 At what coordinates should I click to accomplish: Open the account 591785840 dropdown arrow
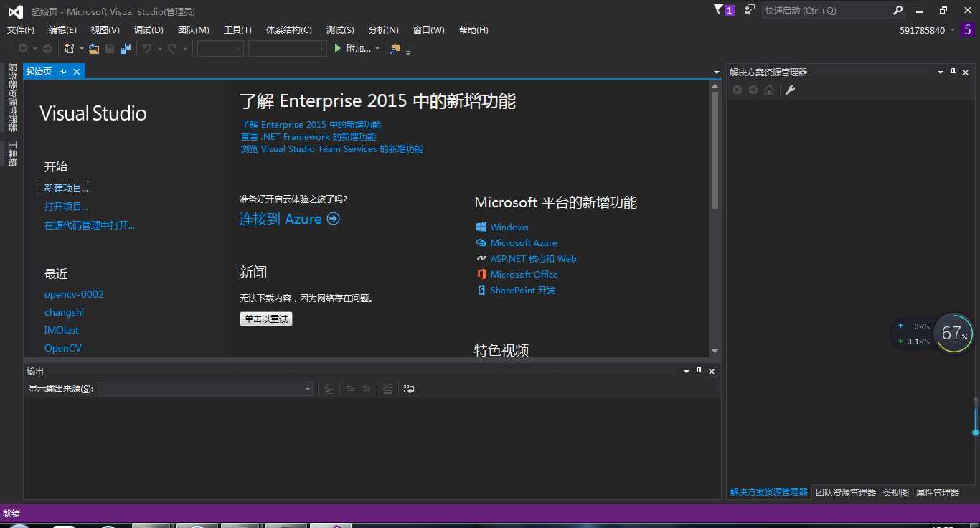[953, 30]
